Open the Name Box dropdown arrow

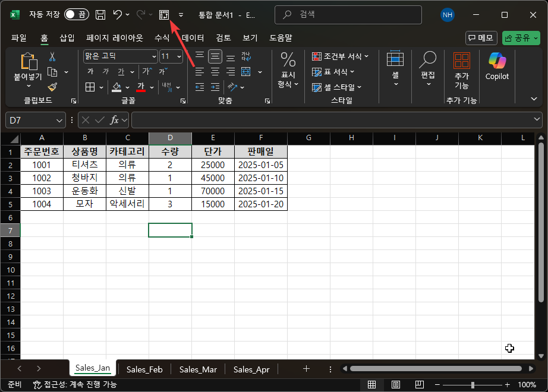59,121
